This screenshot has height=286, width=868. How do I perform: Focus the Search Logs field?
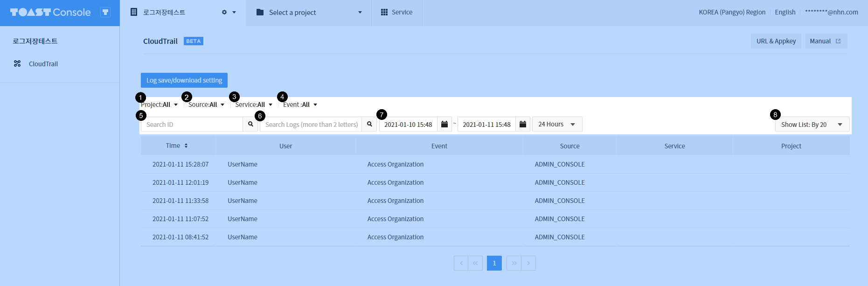311,124
